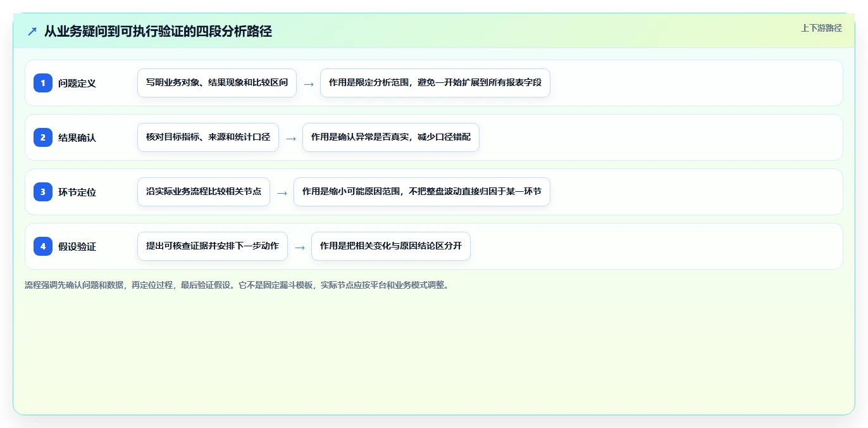Screen dimensions: 868x428
Task: Click the box 提出可核查证据并安排下一步动作
Action: (213, 246)
